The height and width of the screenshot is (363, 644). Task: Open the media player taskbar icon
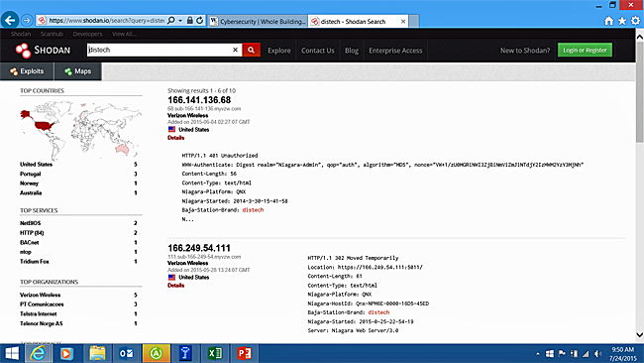click(66, 353)
